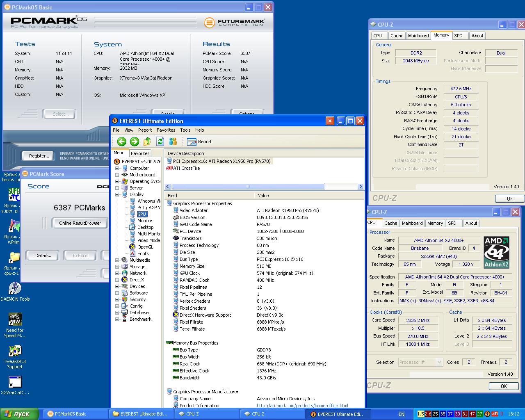This screenshot has height=420, width=525.
Task: Click the Report toolbar button in EVEREST
Action: (200, 142)
